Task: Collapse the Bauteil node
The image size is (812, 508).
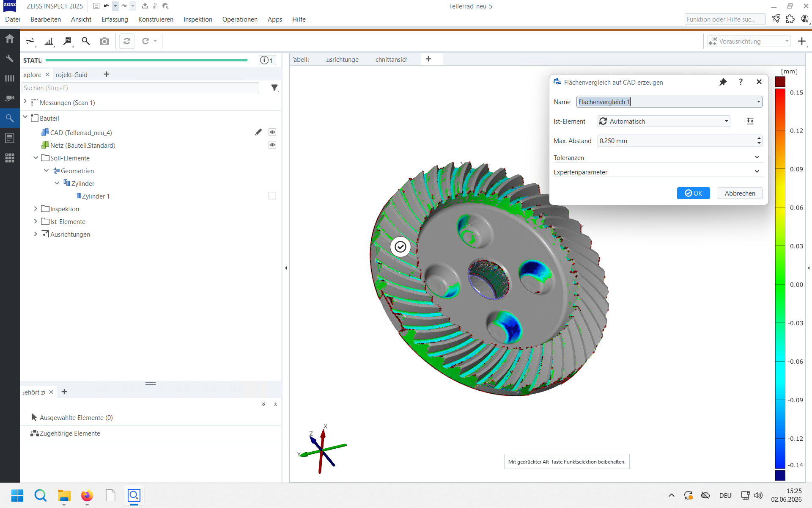Action: (x=25, y=117)
